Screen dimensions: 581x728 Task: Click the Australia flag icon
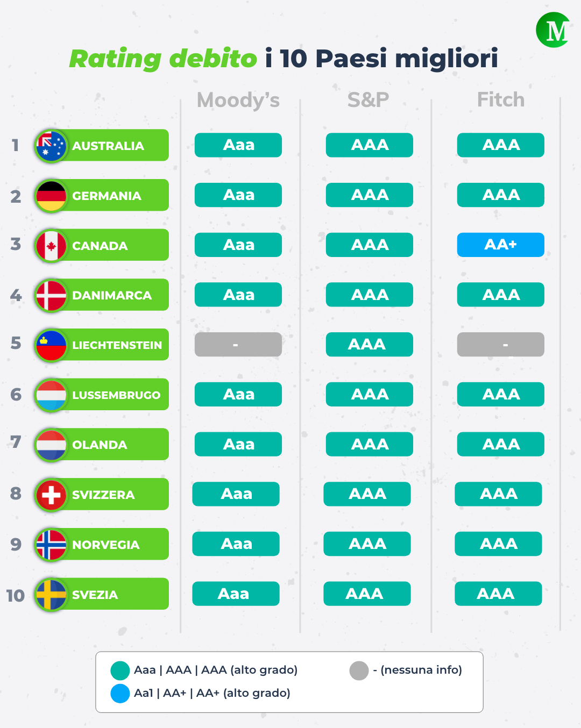pos(51,146)
